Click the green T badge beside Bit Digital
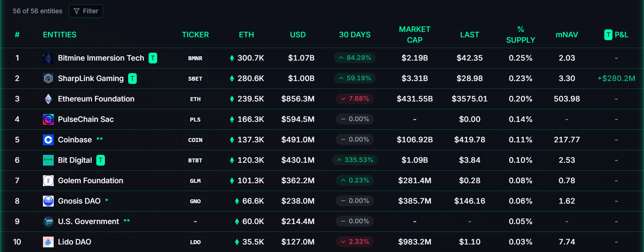This screenshot has width=644, height=252. click(x=101, y=160)
